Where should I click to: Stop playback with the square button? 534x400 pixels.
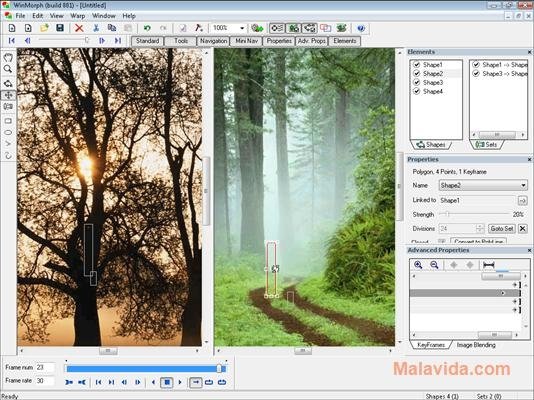[x=167, y=382]
